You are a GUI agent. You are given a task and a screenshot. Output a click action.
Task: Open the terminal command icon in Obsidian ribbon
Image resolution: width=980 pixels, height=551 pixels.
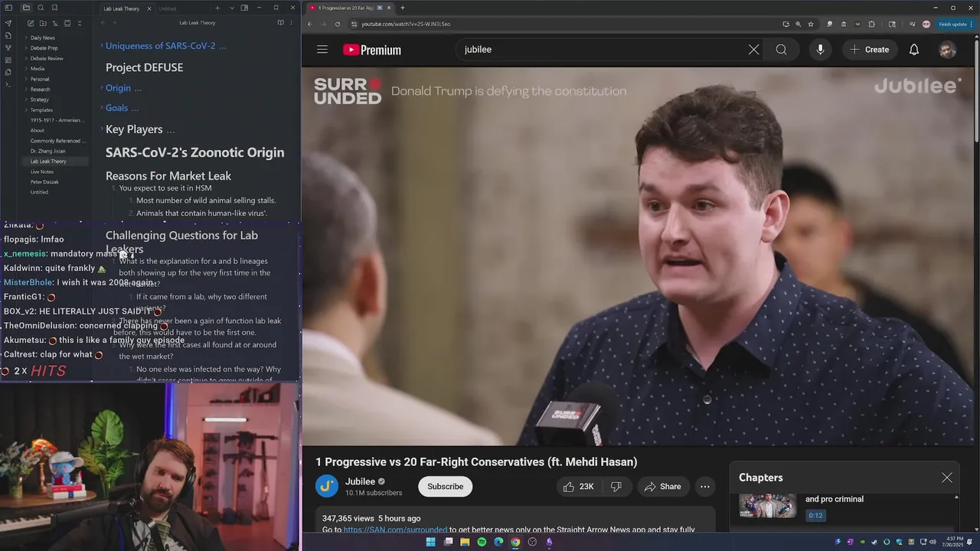[8, 84]
